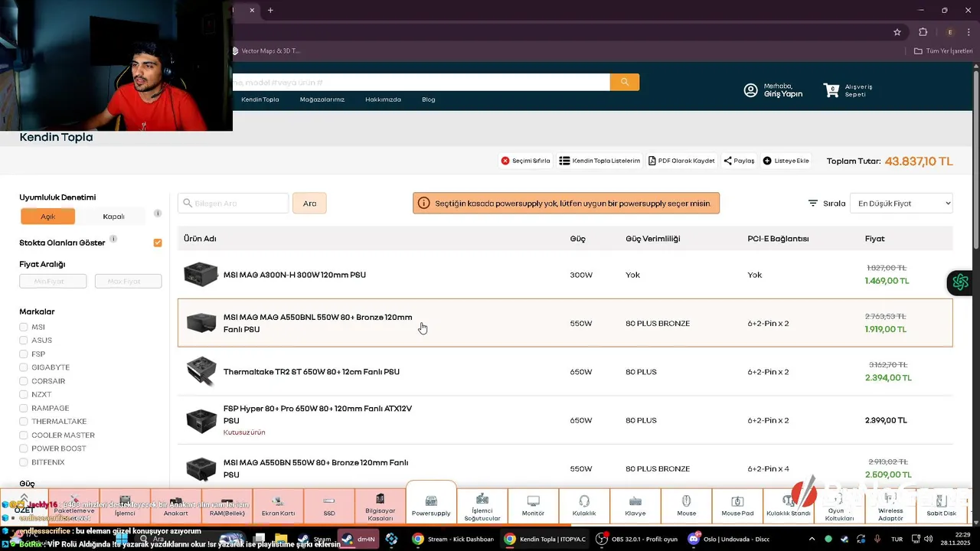
Task: Click the FSP Hyper 80+ Pro product thumbnail
Action: point(201,420)
